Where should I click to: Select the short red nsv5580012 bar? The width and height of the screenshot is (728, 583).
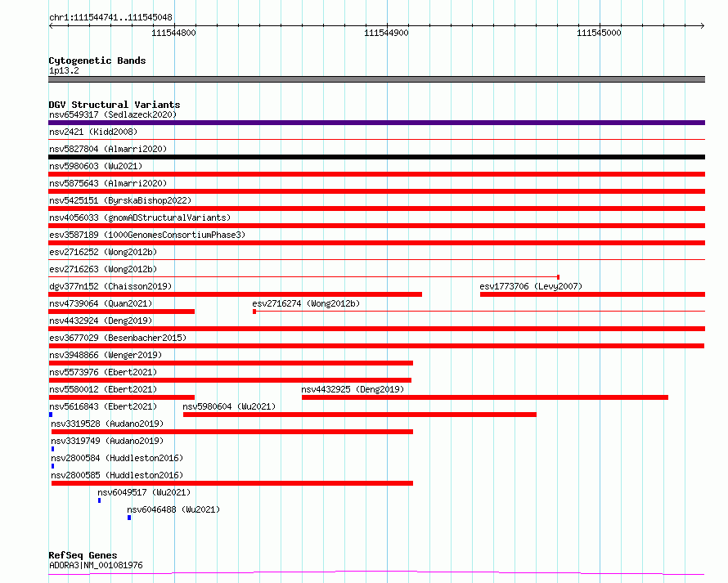tap(121, 397)
